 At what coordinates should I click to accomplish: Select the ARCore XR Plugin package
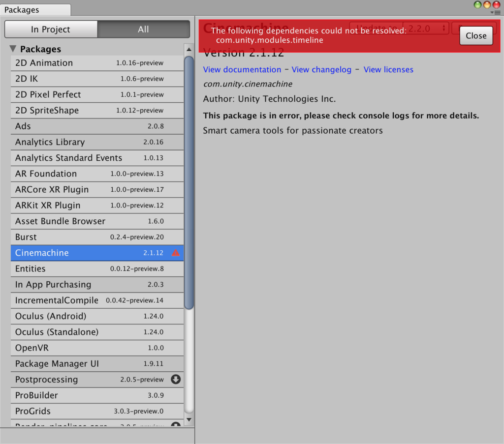pos(97,189)
